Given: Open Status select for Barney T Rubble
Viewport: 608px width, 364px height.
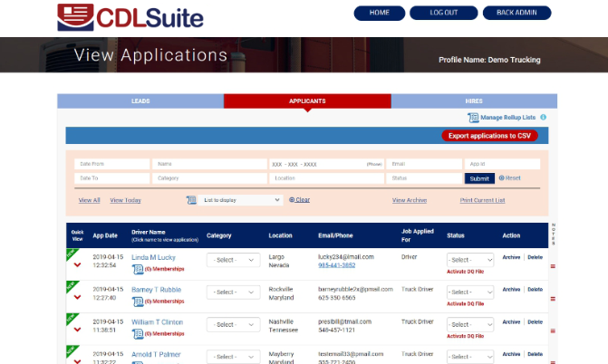Looking at the screenshot, I should coord(470,292).
